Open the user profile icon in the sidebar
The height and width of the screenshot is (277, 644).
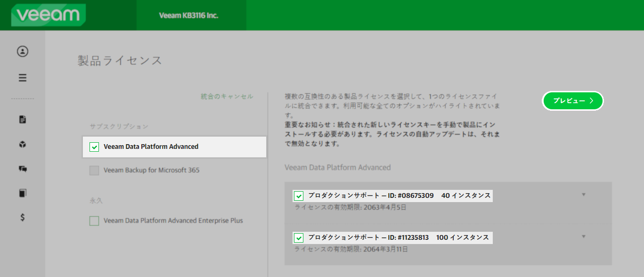click(23, 51)
